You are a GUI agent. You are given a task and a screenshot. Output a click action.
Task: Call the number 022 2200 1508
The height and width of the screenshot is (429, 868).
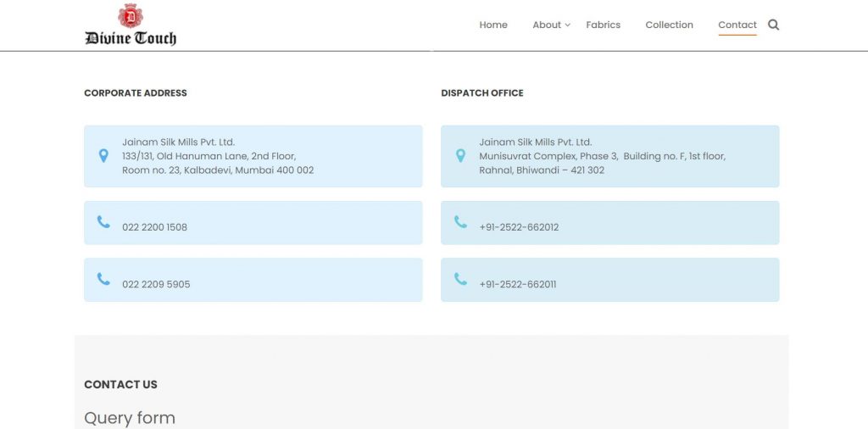tap(154, 227)
